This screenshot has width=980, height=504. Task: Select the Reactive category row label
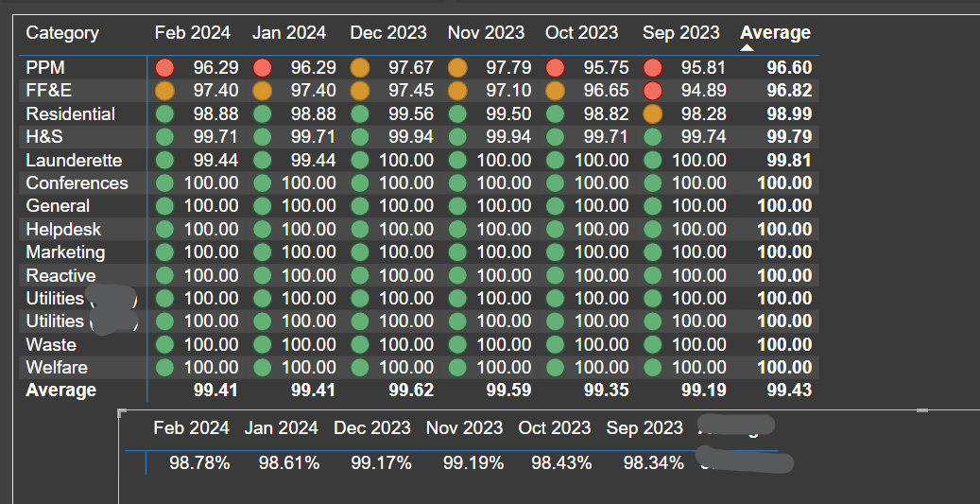coord(60,275)
